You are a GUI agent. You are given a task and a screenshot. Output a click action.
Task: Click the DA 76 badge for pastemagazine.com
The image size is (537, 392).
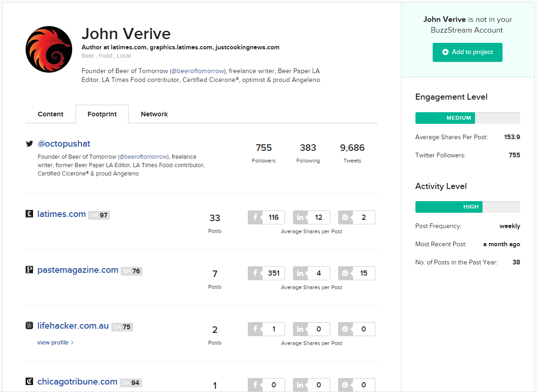tap(131, 270)
